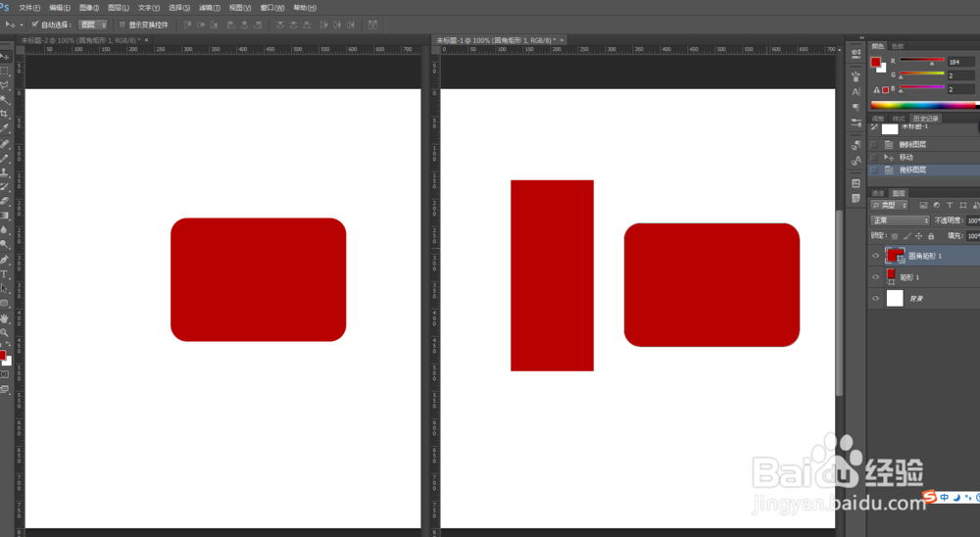Screen dimensions: 980x537
Task: Select the History Brush tool
Action: tap(5, 187)
